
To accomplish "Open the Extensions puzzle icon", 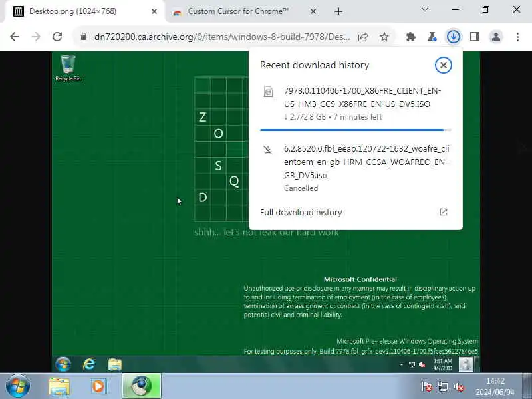I will [x=411, y=37].
